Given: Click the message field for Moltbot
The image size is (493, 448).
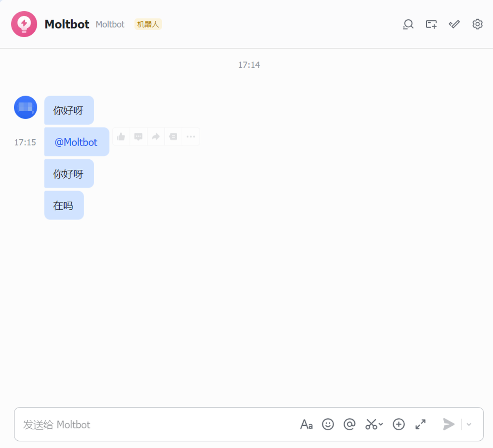Looking at the screenshot, I should (x=154, y=425).
